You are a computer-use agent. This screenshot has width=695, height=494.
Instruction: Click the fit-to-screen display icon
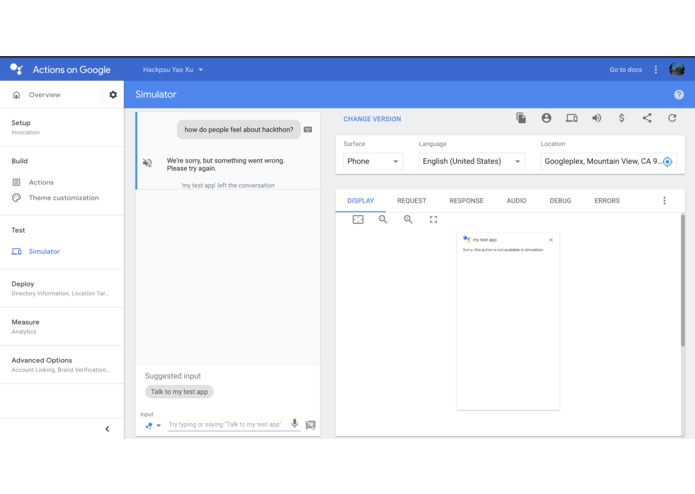click(358, 219)
